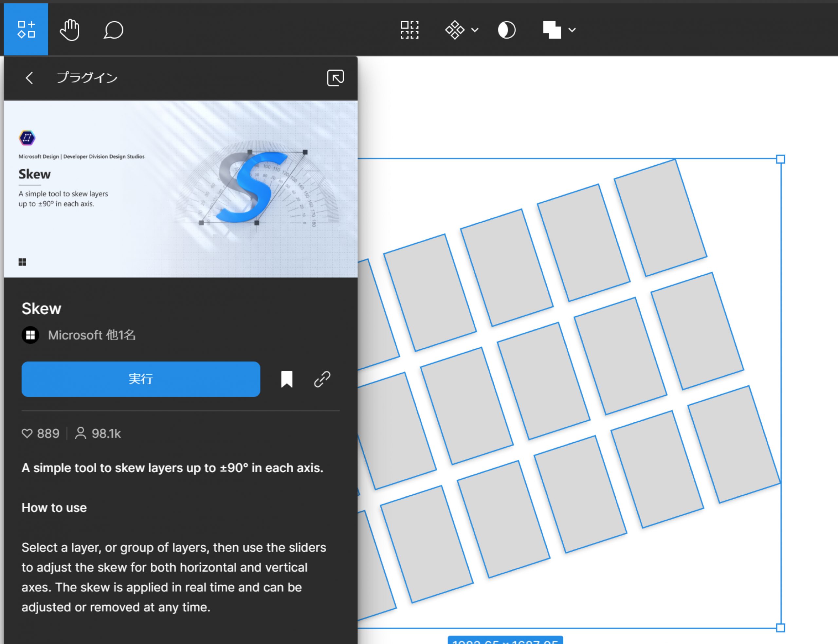Click the Create component diamonds icon
838x644 pixels.
pyautogui.click(x=455, y=30)
